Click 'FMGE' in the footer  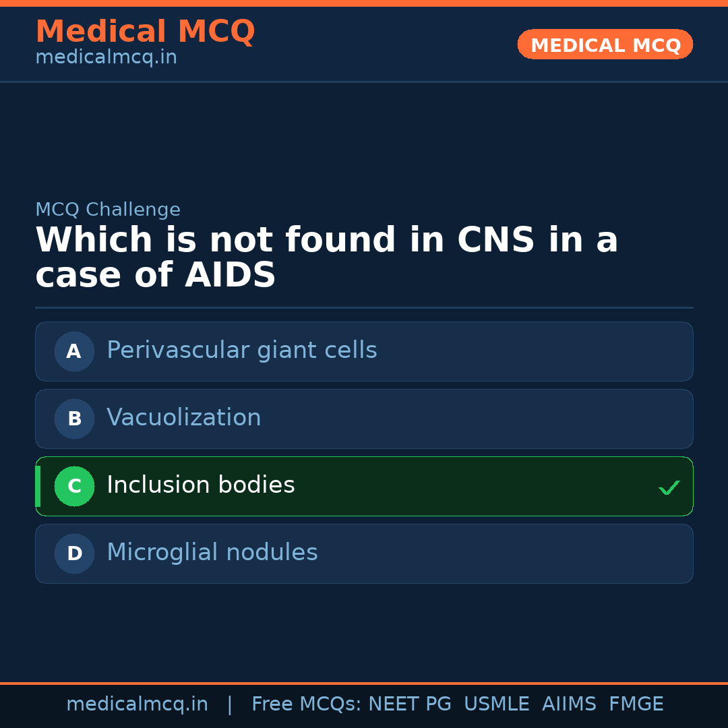[x=636, y=704]
